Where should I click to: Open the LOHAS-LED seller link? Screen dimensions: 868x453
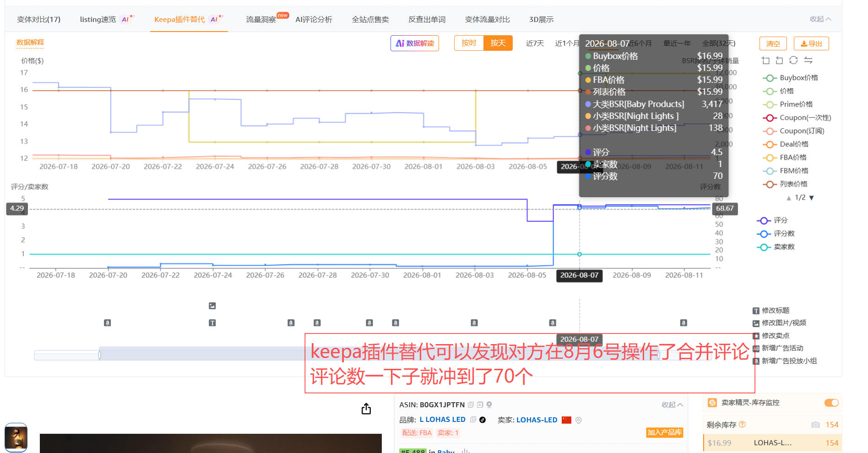(x=537, y=420)
